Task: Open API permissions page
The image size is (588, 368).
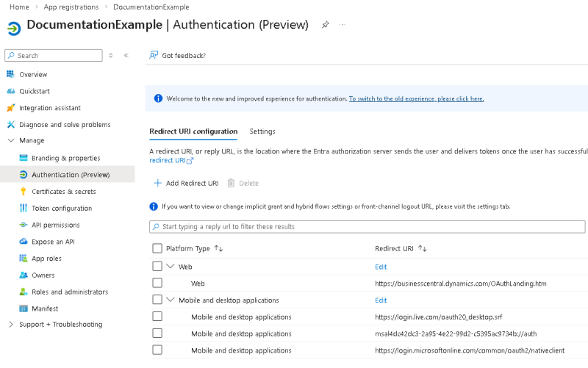Action: 56,225
